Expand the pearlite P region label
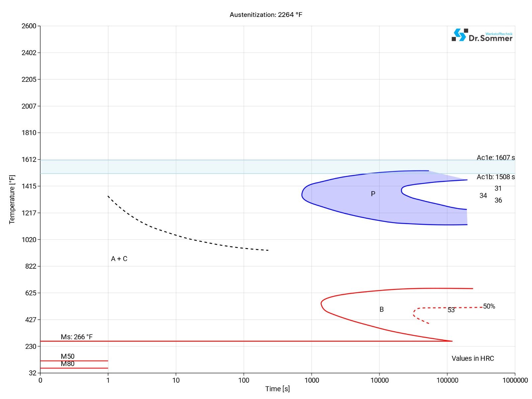This screenshot has width=532, height=399. [373, 194]
